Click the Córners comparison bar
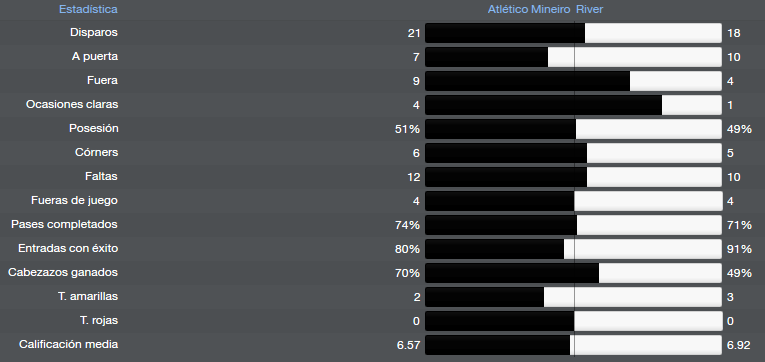This screenshot has width=765, height=362. [573, 153]
